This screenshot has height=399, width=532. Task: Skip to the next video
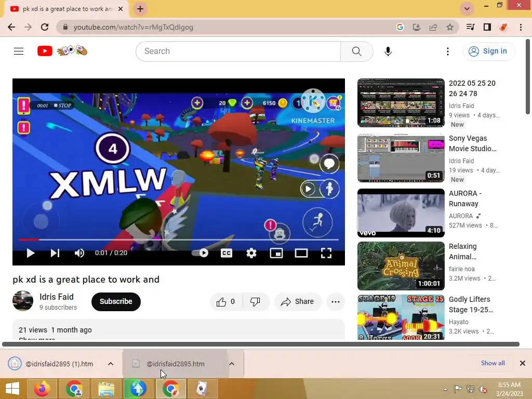pyautogui.click(x=55, y=253)
